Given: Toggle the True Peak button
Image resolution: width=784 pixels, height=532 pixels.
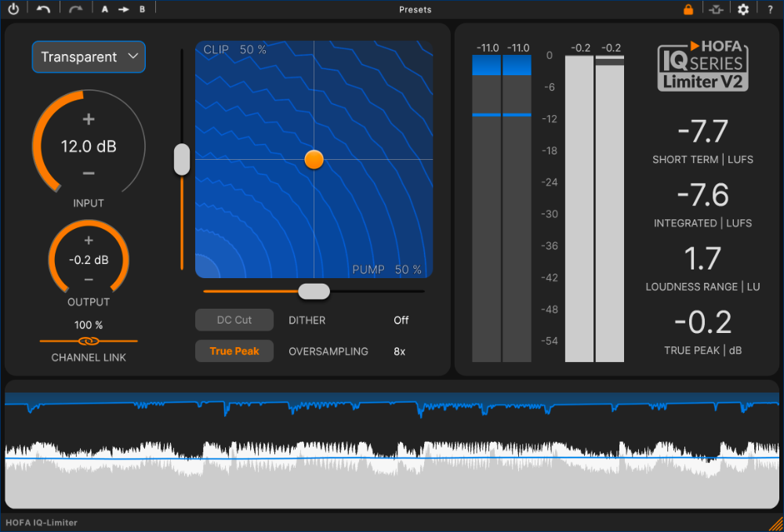Looking at the screenshot, I should tap(234, 351).
